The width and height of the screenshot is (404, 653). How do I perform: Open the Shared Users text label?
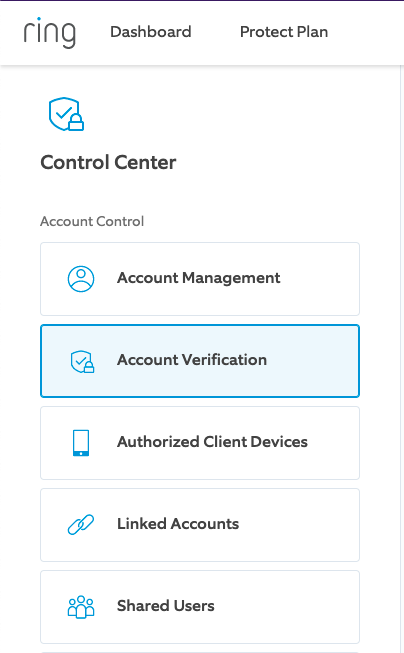166,606
